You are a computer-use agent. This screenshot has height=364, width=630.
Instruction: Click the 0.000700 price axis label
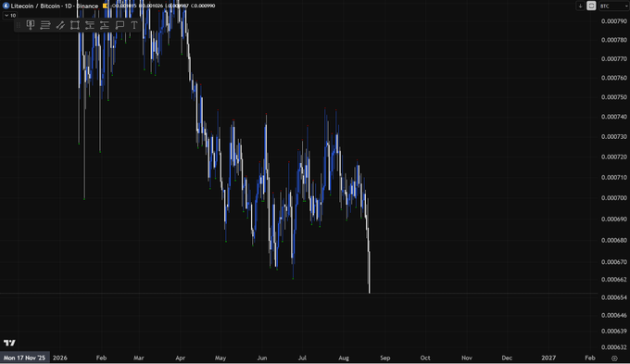(x=614, y=197)
